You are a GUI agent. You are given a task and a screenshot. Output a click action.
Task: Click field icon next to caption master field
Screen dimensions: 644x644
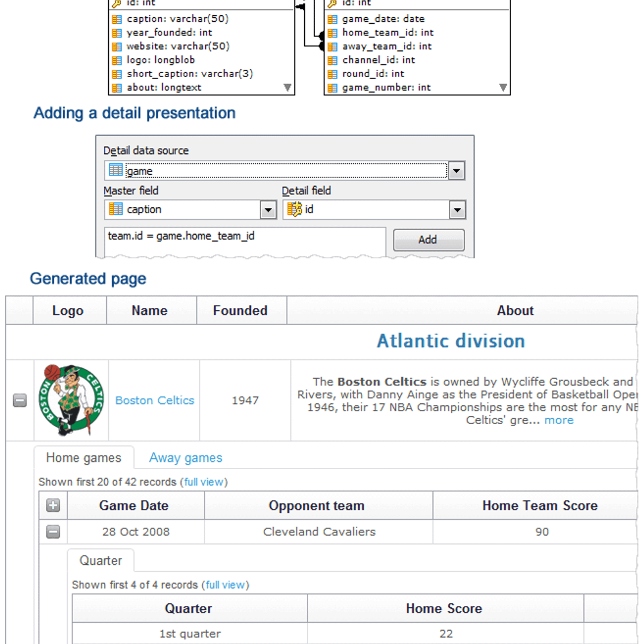point(116,209)
